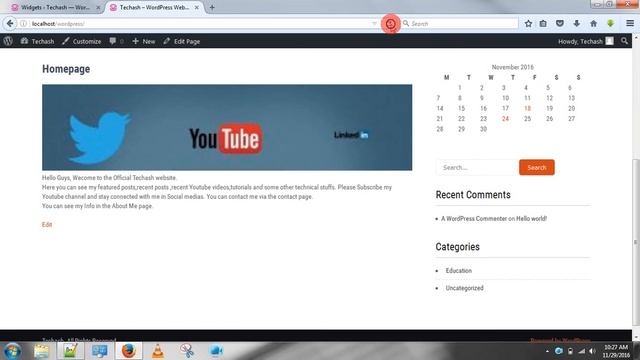Open calendar date 24 posts
The width and height of the screenshot is (640, 360).
[505, 118]
